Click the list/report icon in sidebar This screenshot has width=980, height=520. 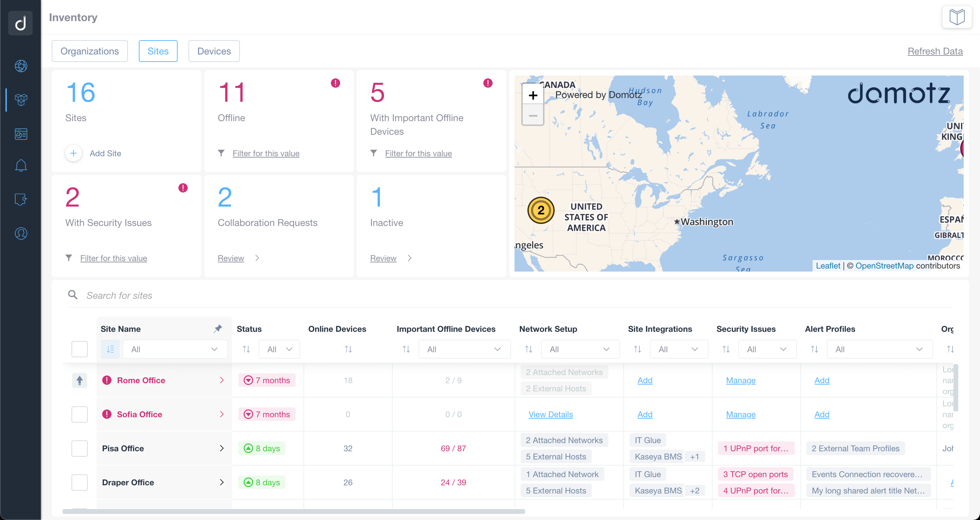[20, 134]
